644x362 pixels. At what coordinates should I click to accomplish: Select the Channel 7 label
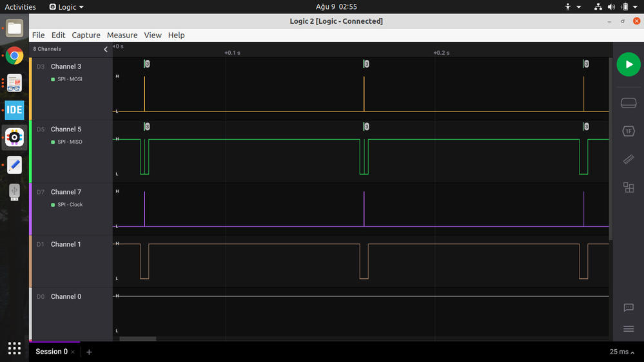coord(66,192)
